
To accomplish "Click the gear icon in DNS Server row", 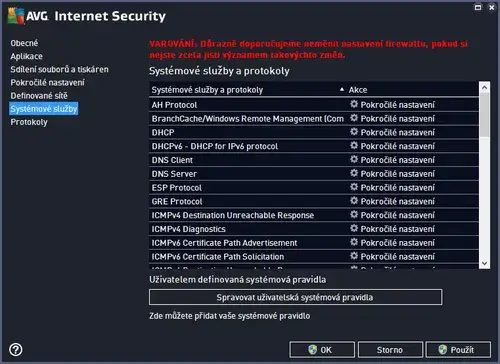I will click(354, 173).
